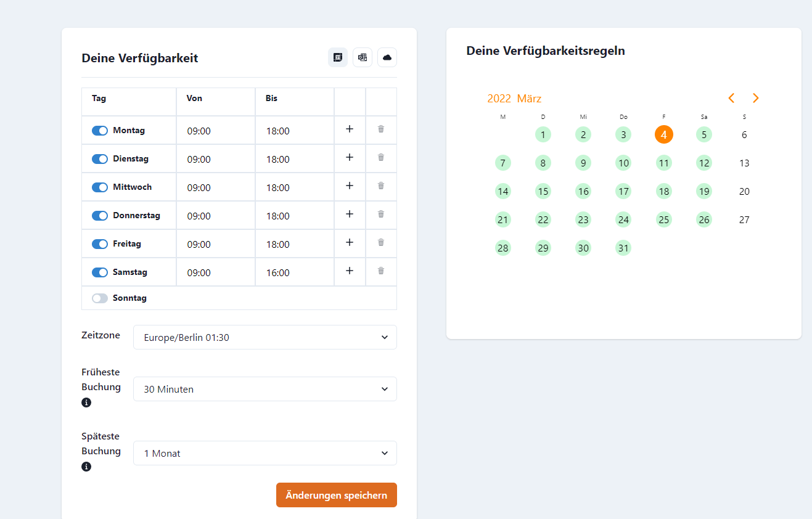The height and width of the screenshot is (519, 812).
Task: Select March 27 in the calendar
Action: (x=744, y=219)
